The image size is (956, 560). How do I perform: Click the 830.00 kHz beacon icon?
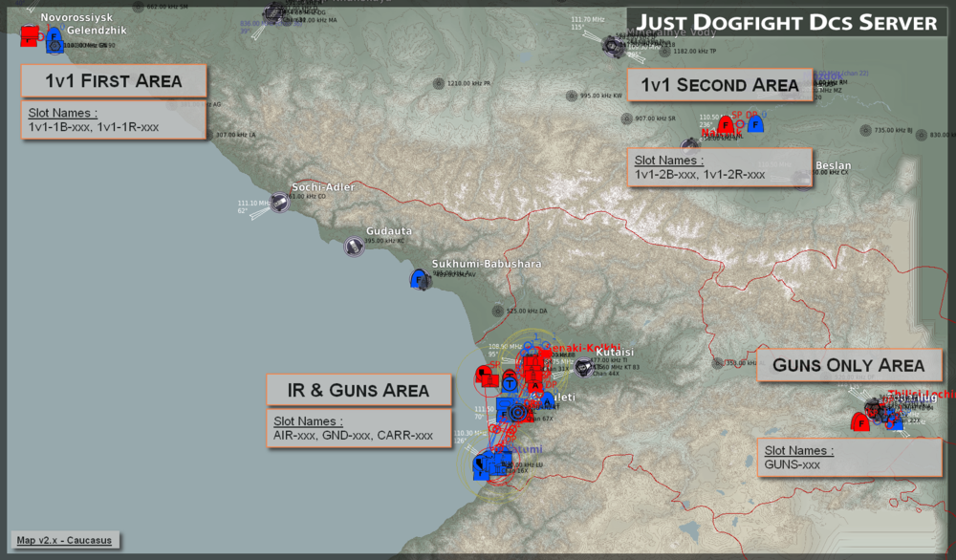[922, 135]
